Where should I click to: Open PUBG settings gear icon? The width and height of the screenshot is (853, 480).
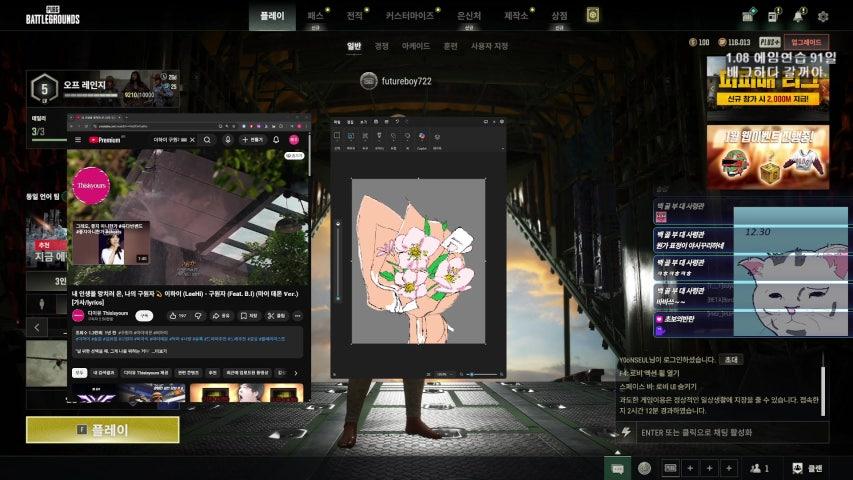[x=823, y=16]
